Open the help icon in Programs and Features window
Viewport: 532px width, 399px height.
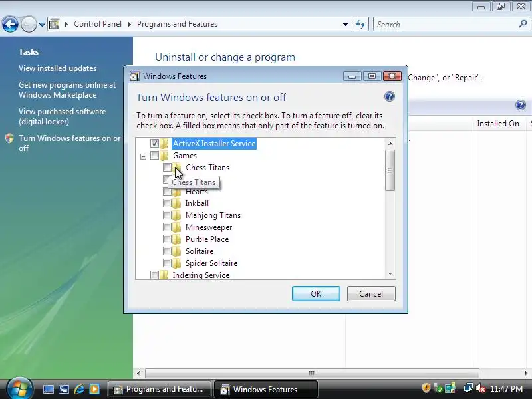click(x=521, y=105)
